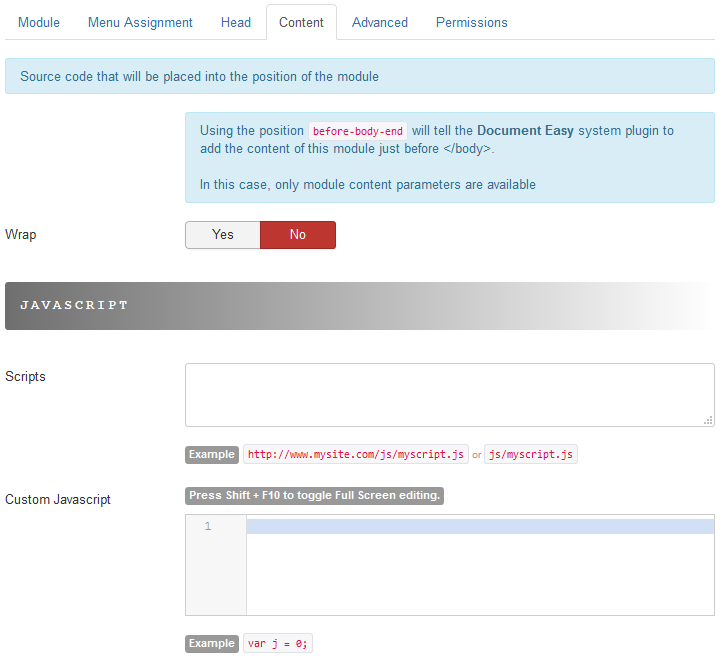
Task: Click the http://www.mysite.com/js/myscript.js example code
Action: [x=356, y=454]
